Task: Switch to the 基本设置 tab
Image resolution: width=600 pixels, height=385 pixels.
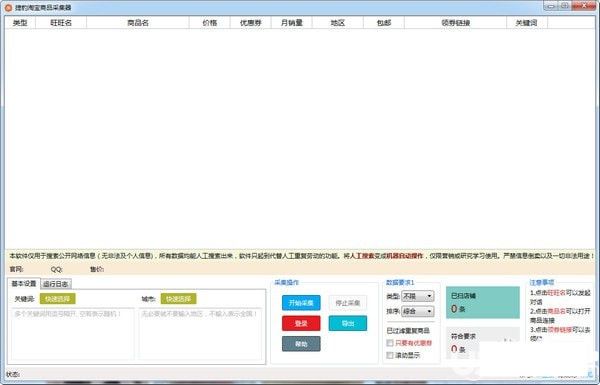Action: (24, 284)
